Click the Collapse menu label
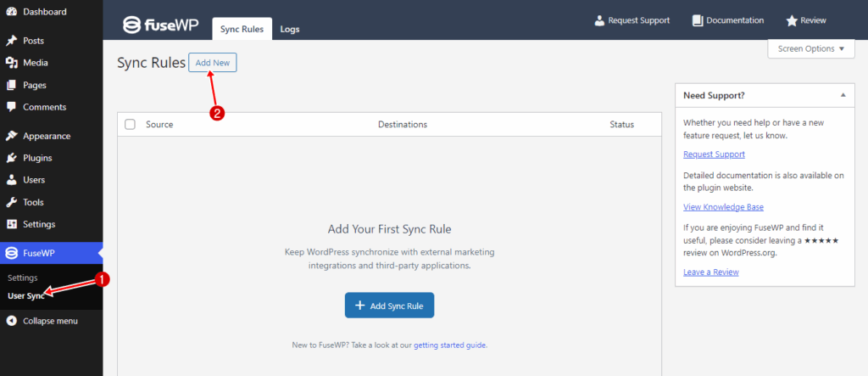 [50, 321]
